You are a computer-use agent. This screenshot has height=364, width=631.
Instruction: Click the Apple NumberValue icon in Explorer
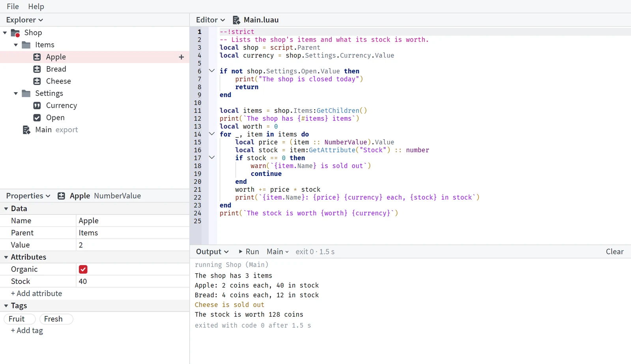[37, 57]
